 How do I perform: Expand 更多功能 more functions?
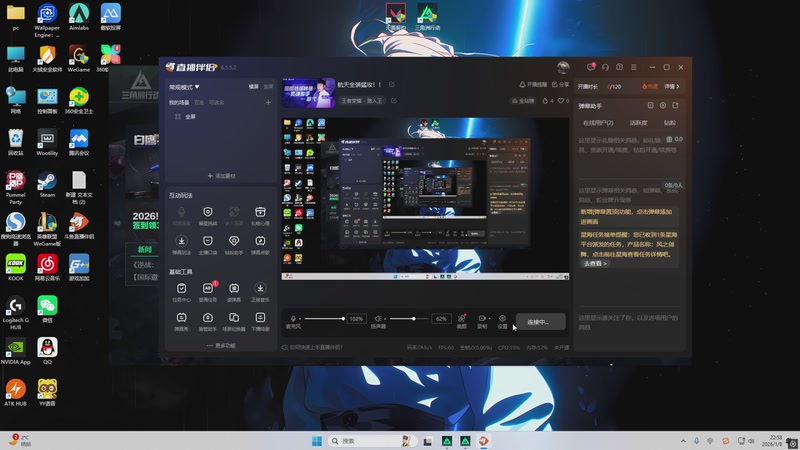(x=221, y=345)
